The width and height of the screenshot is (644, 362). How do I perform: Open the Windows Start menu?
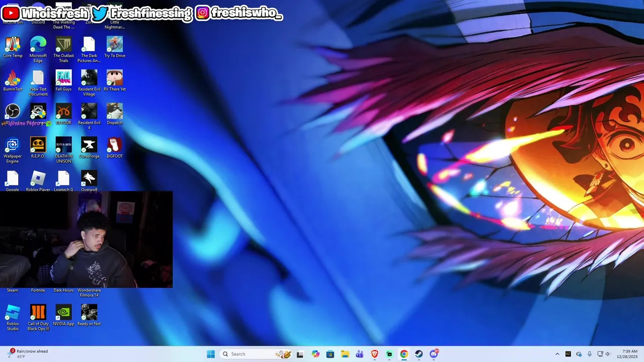211,354
